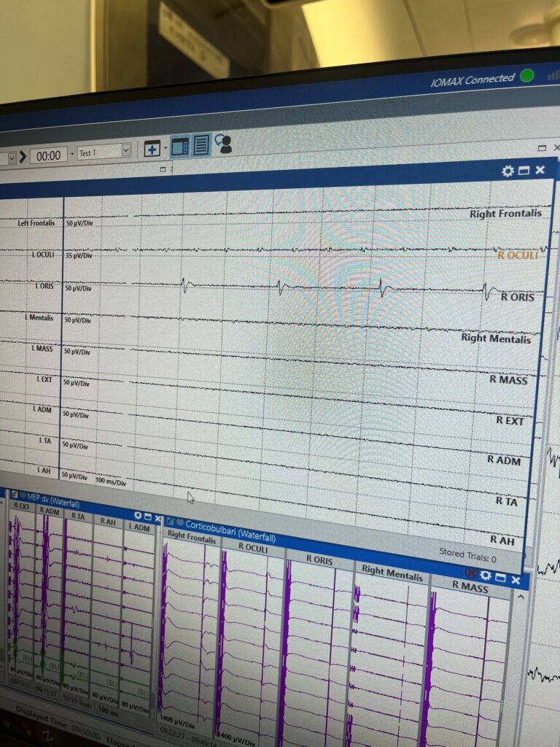Open the small dropdown after the timer
Viewport: 560px width, 747px height.
72,154
